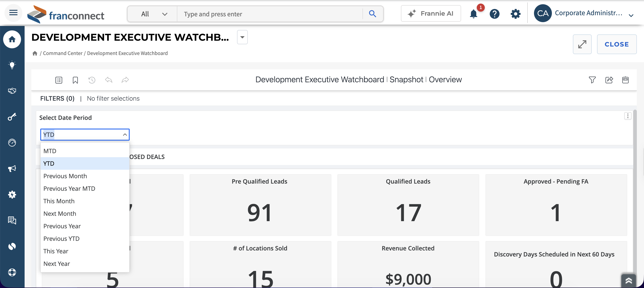
Task: Click the search magnifier icon
Action: click(372, 14)
